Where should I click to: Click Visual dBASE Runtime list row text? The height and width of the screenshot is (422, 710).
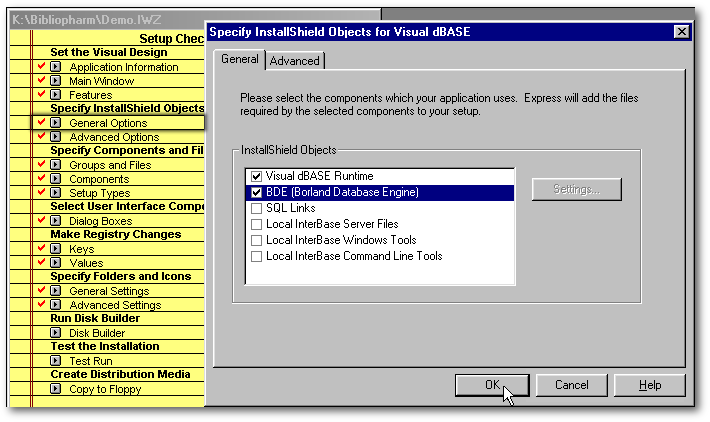320,176
